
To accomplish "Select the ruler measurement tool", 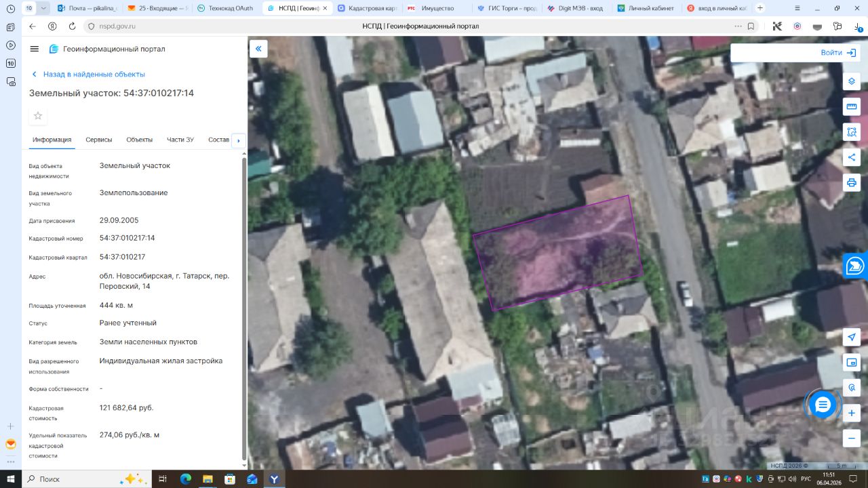I will [x=852, y=107].
